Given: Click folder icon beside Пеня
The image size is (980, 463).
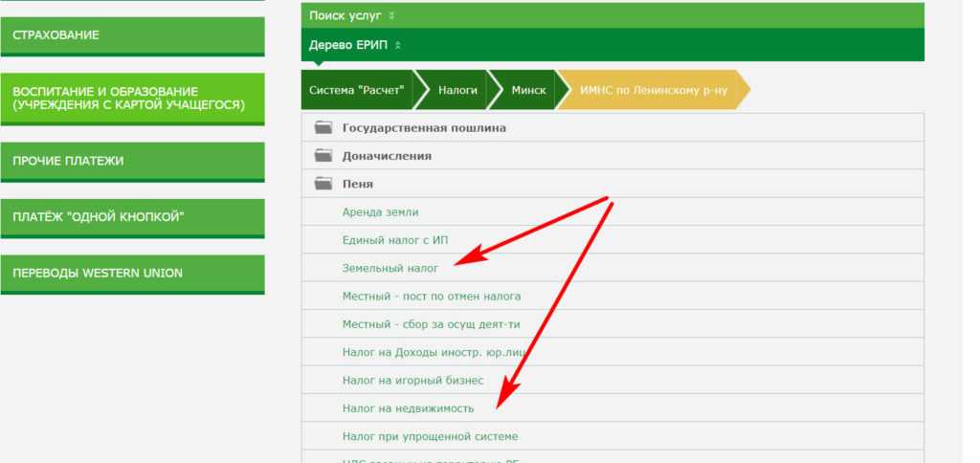Looking at the screenshot, I should point(323,184).
